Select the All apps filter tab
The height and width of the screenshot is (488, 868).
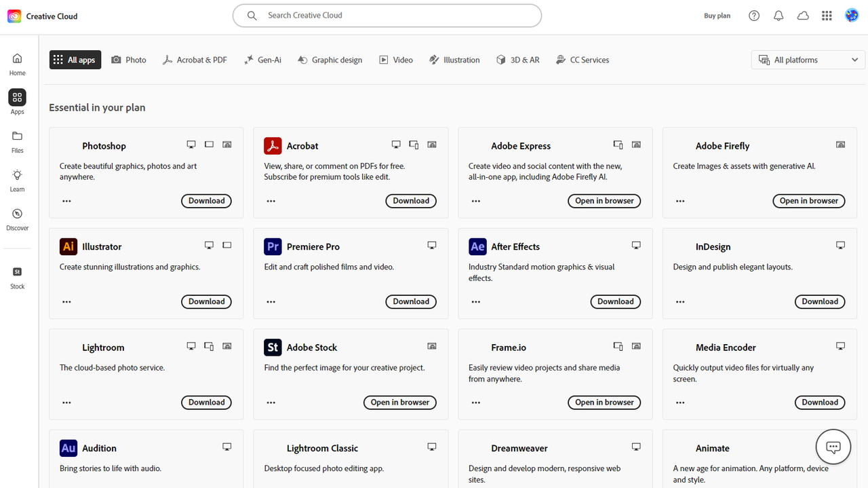(75, 60)
